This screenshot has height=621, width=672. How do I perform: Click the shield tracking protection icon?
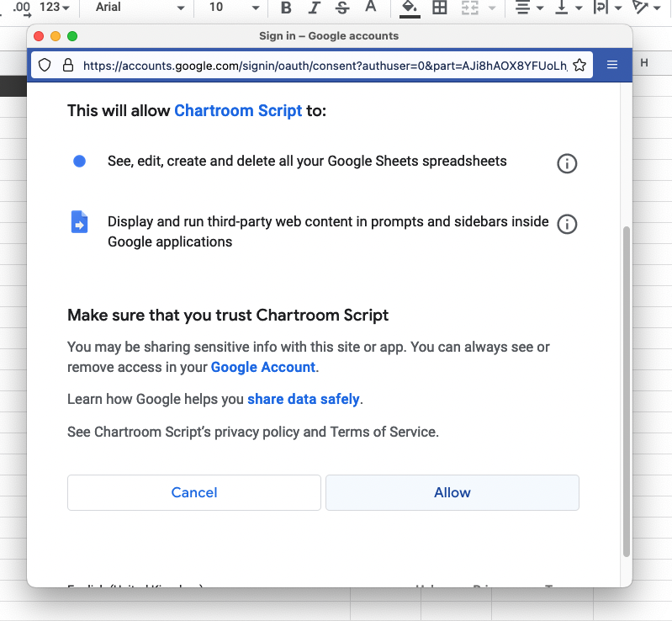(x=45, y=65)
